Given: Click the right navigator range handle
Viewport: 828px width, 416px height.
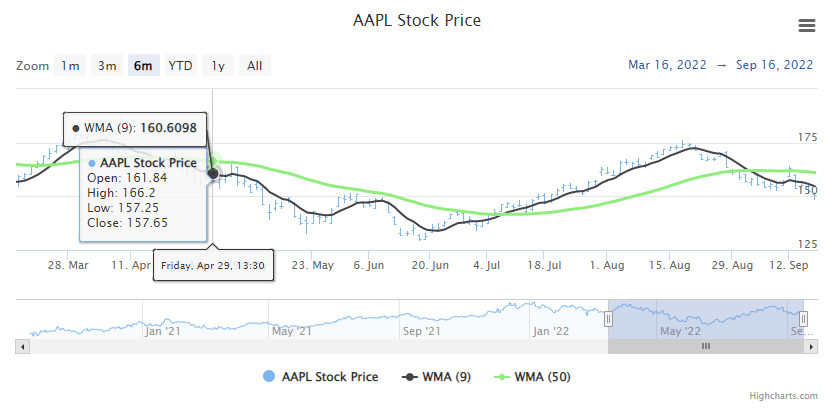Looking at the screenshot, I should pyautogui.click(x=803, y=319).
